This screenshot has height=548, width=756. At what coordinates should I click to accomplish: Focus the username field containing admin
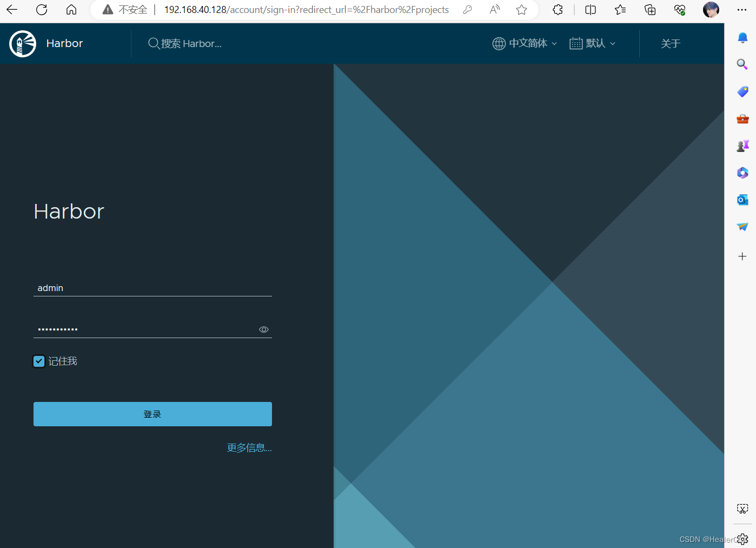[152, 288]
